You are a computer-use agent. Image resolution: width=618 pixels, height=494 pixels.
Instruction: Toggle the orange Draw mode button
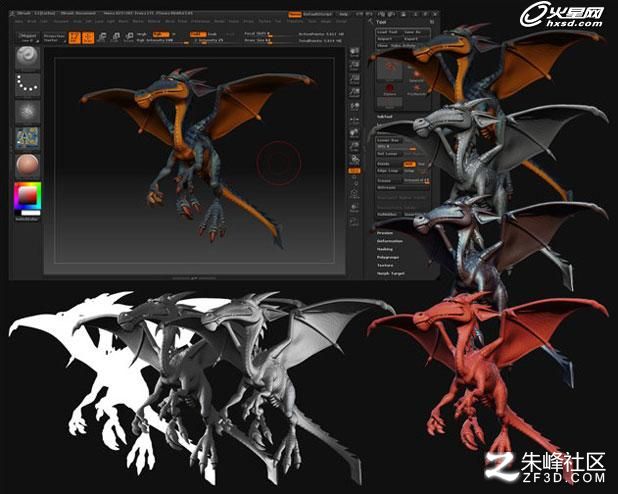88,37
